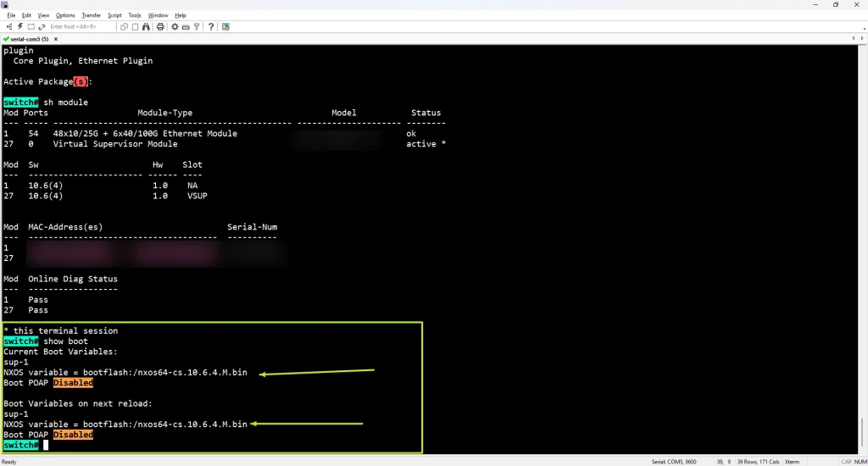Open Help question mark icon
Viewport: 868px width, 466px height.
click(x=211, y=26)
